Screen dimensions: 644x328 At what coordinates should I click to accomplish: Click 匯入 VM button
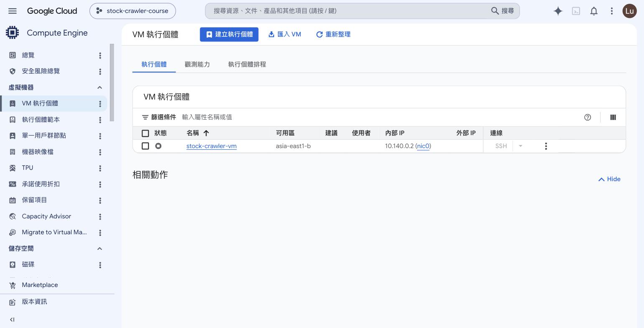285,34
